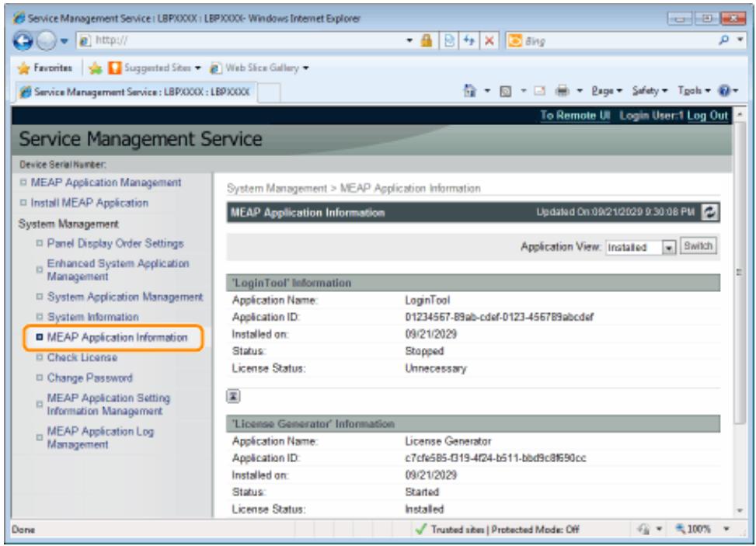Screen dimensions: 756x546
Task: Open the Application View Installed dropdown
Action: click(x=641, y=247)
